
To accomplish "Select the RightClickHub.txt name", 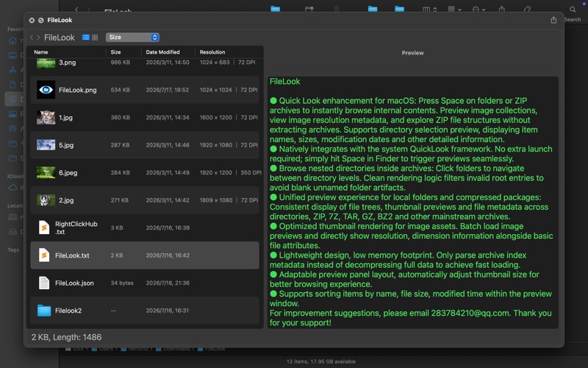I will click(76, 227).
